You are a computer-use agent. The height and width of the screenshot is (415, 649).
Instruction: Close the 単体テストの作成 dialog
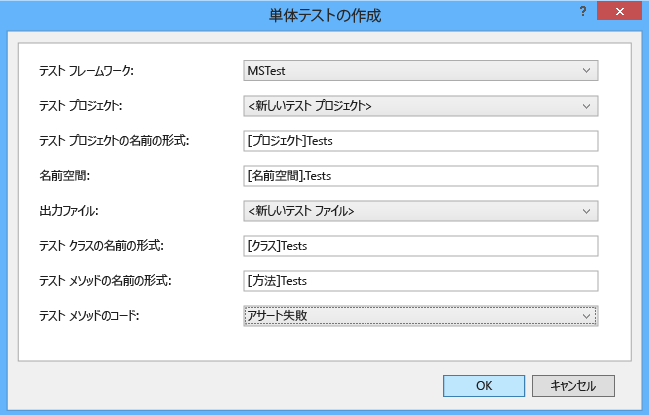(x=619, y=11)
